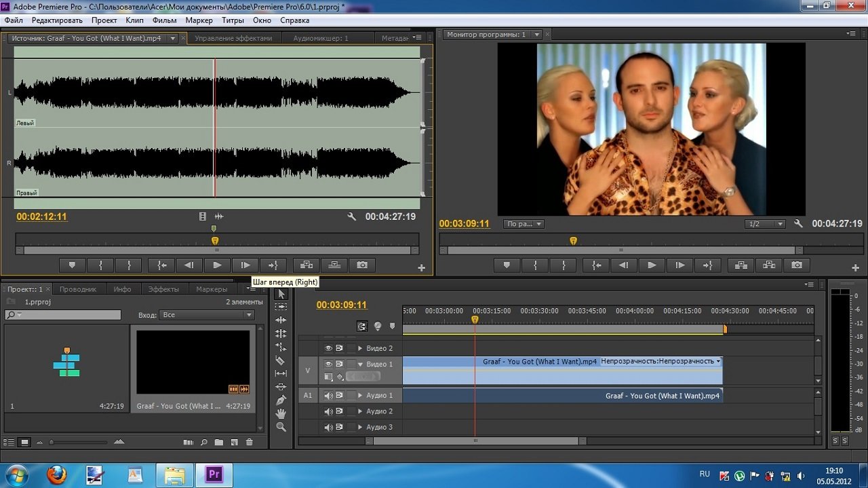Viewport: 868px width, 488px height.
Task: Select the Ripple Edit tool
Action: 281,320
